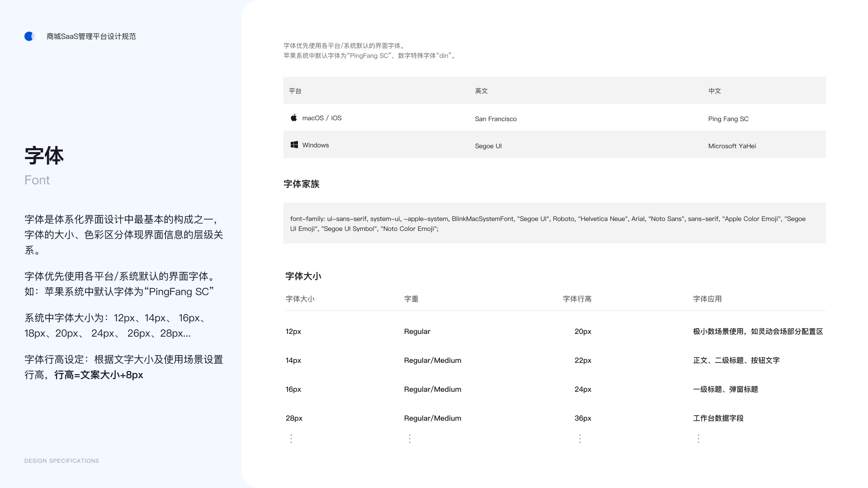Select the blue circular brand logo top left

click(x=30, y=36)
